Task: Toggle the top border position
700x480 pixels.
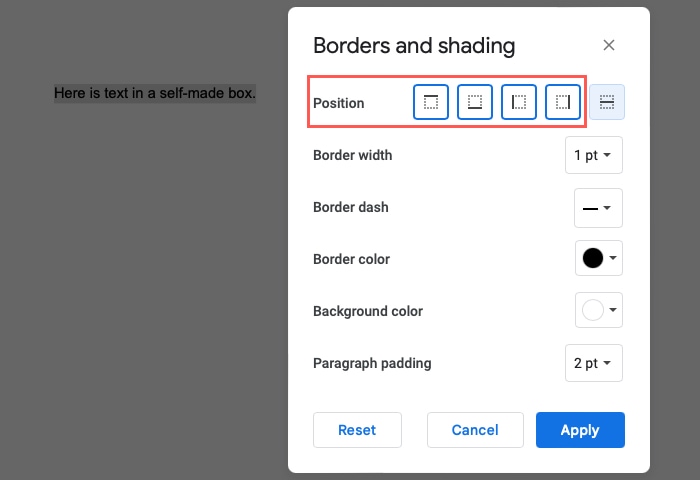Action: point(431,102)
